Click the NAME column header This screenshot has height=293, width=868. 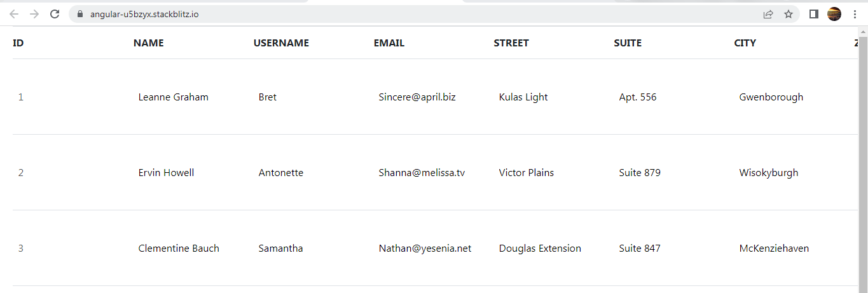148,43
